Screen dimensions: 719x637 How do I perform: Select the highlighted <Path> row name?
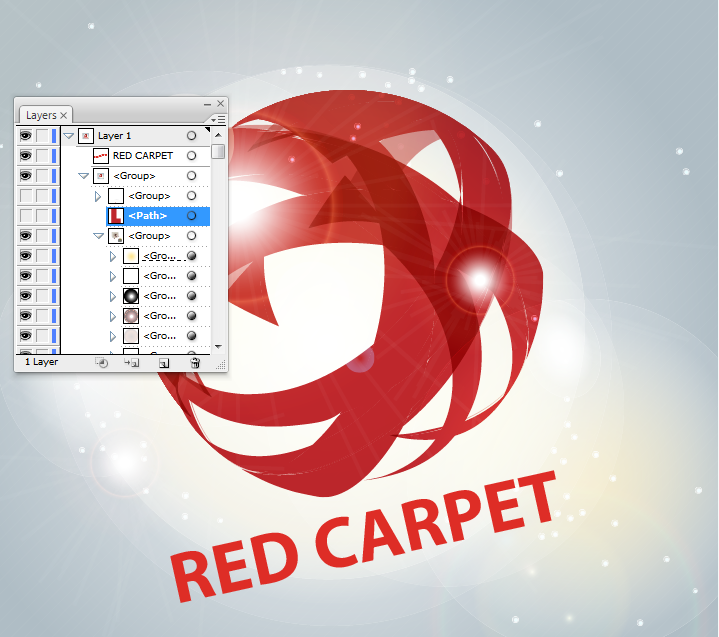coord(148,216)
